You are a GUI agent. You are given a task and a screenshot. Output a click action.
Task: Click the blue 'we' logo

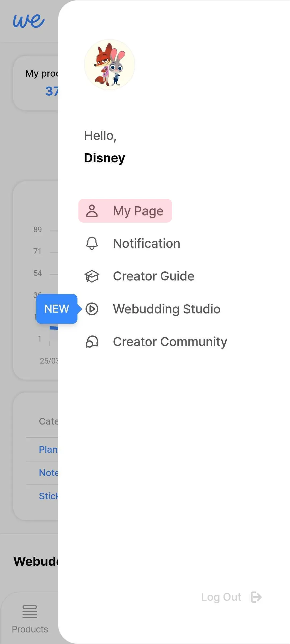tap(29, 21)
